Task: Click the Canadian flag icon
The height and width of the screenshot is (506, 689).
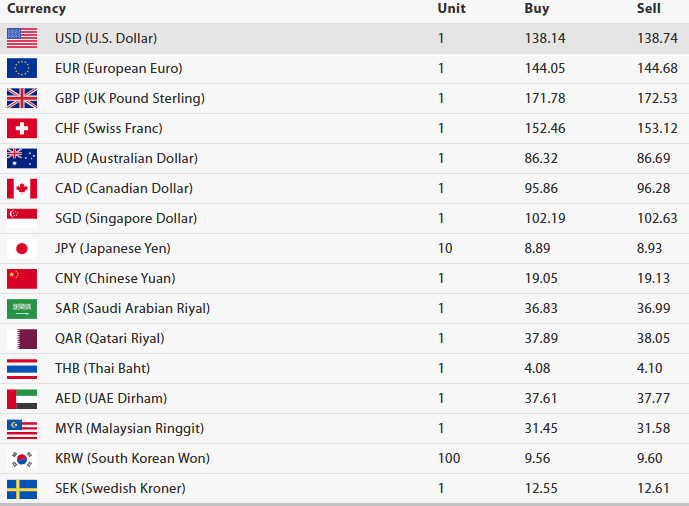Action: pyautogui.click(x=22, y=188)
